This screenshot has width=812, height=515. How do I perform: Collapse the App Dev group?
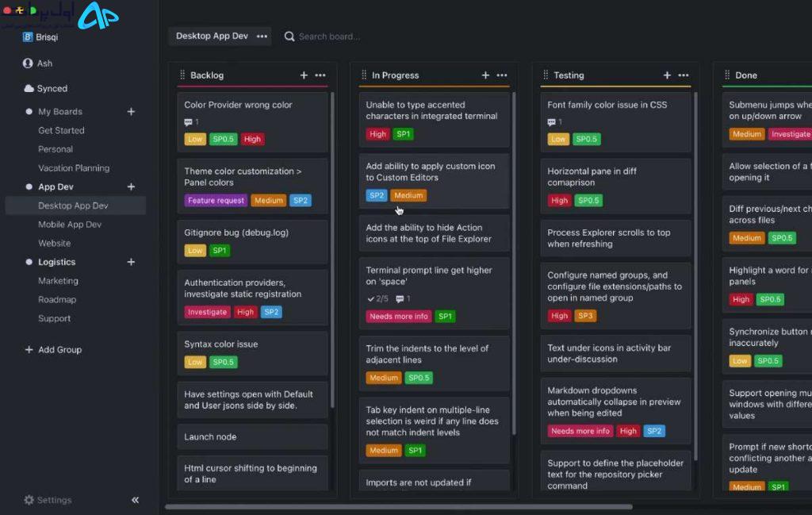pyautogui.click(x=29, y=186)
